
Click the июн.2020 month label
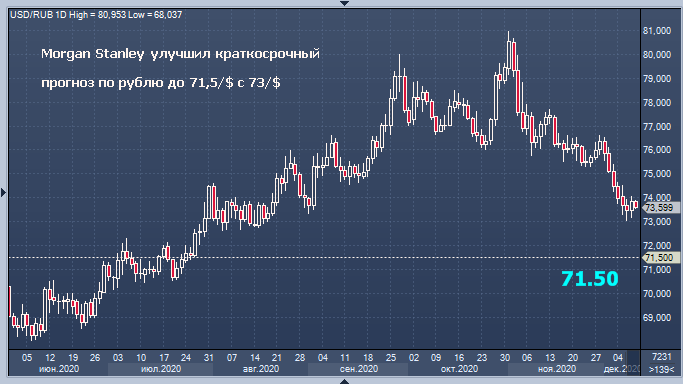point(59,369)
